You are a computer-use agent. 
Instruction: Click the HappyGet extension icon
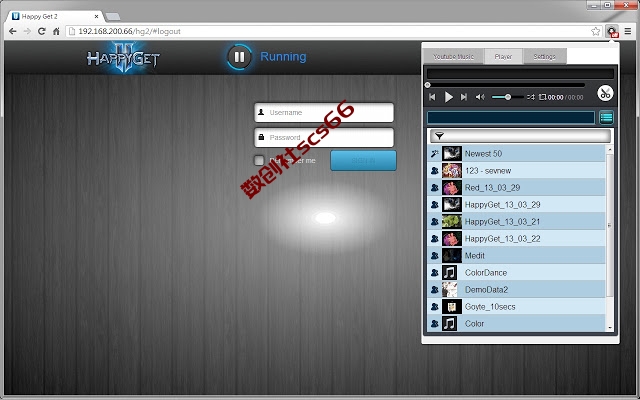coord(612,31)
